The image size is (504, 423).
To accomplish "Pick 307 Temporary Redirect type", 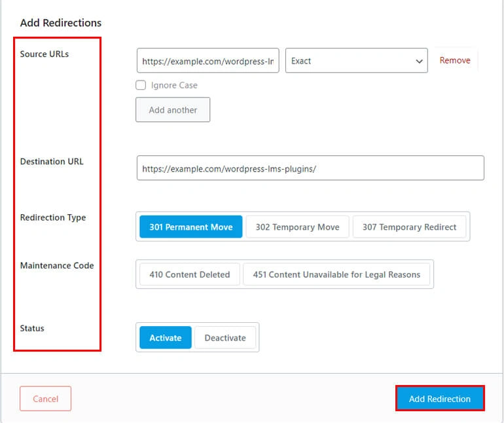I will tap(409, 227).
